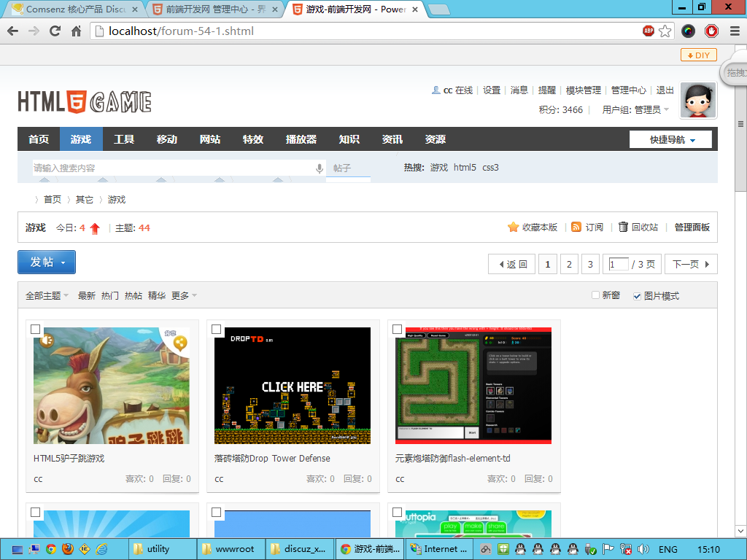Click the Action Center flag tray icon
This screenshot has width=747, height=560.
coord(608,549)
